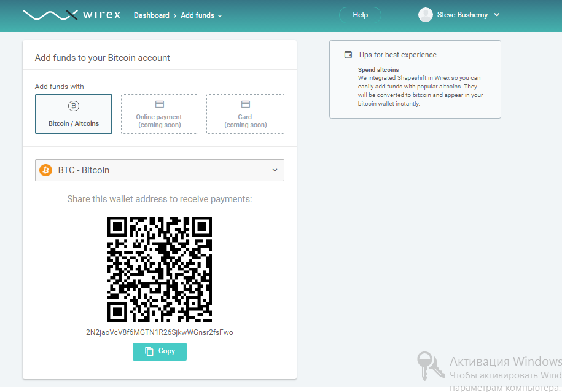
Task: Click the Bitcoin circle icon in Bitcoin / Altcoins
Action: (74, 106)
